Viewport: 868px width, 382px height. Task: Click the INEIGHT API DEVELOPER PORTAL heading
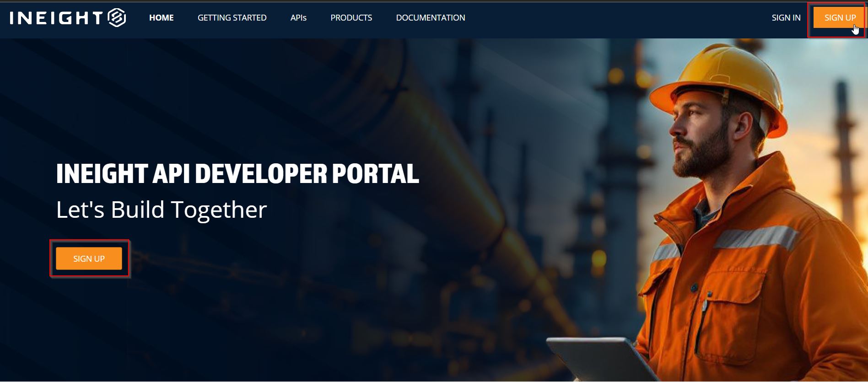237,174
